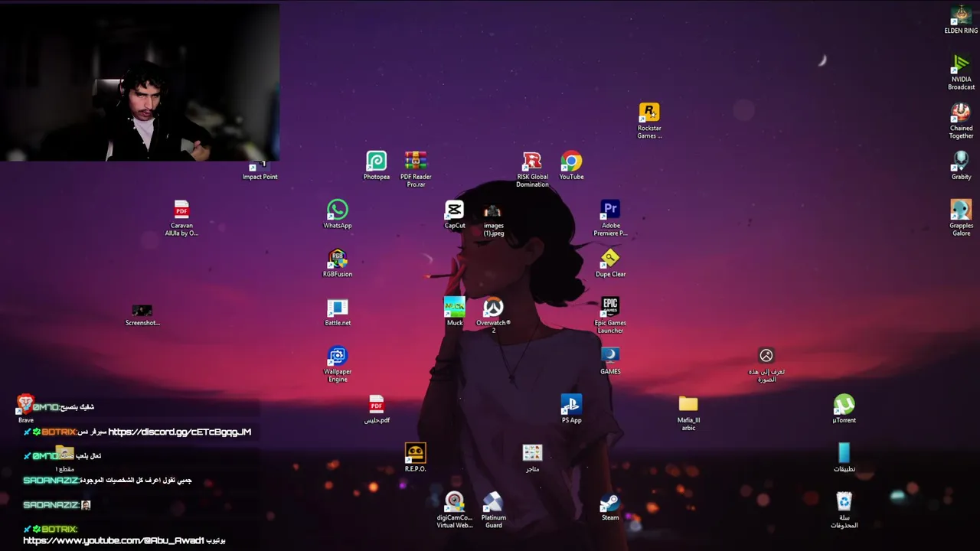Launch RISK Global Domination
980x551 pixels.
(x=532, y=169)
